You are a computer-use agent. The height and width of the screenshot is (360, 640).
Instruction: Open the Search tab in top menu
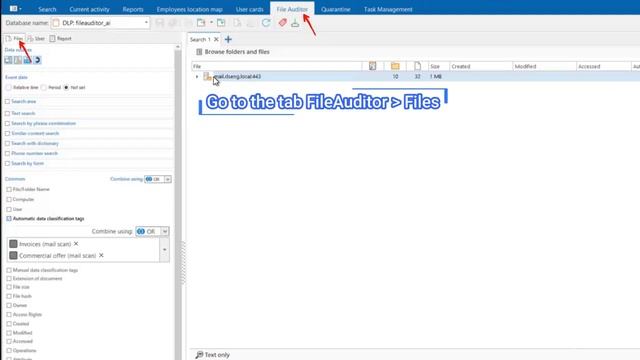click(x=47, y=9)
